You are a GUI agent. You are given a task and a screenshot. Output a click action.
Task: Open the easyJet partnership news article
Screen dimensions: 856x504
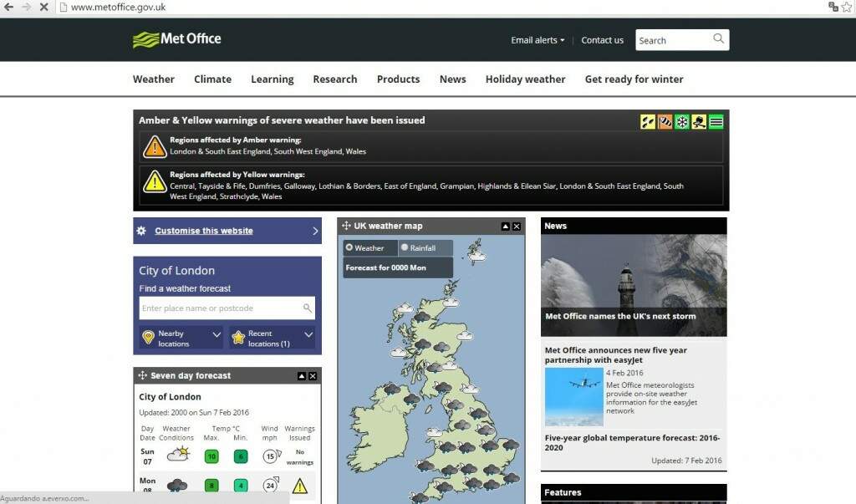click(615, 355)
